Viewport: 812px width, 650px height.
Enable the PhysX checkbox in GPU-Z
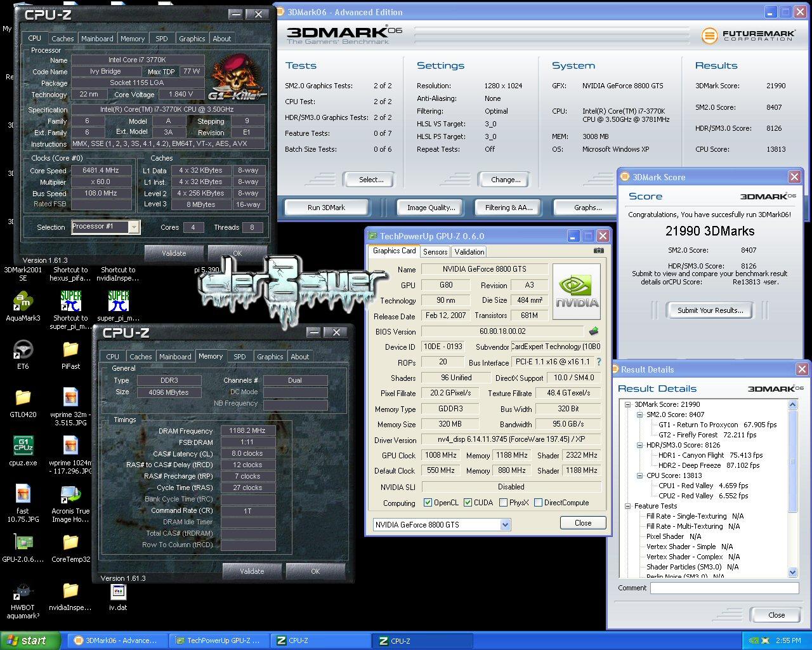point(503,503)
